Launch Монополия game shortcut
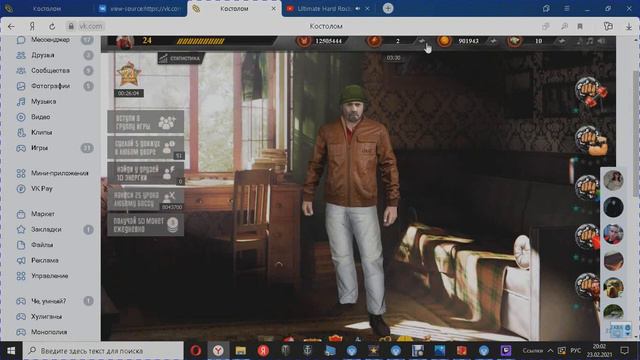 tap(49, 333)
